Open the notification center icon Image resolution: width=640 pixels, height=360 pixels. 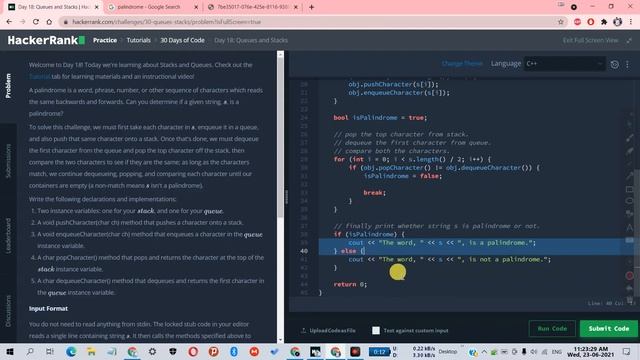coord(627,351)
